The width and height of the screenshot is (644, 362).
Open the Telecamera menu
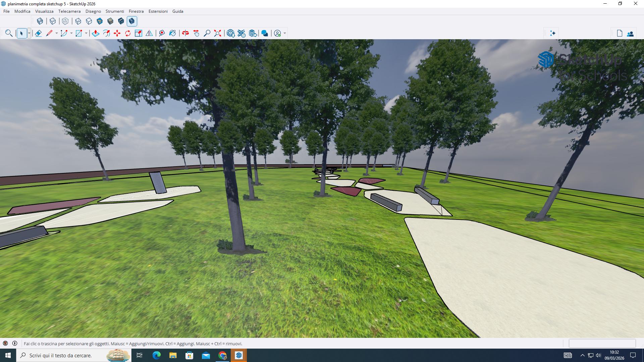(x=69, y=11)
